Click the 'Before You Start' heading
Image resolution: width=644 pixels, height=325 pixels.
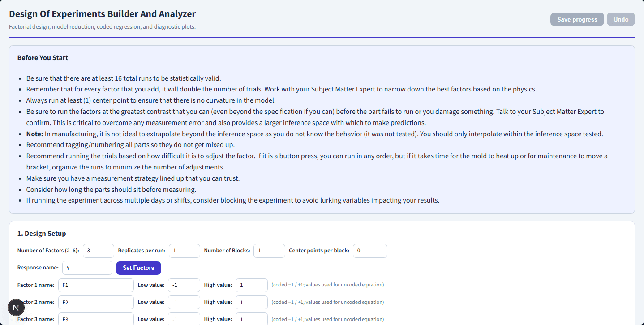click(x=43, y=58)
